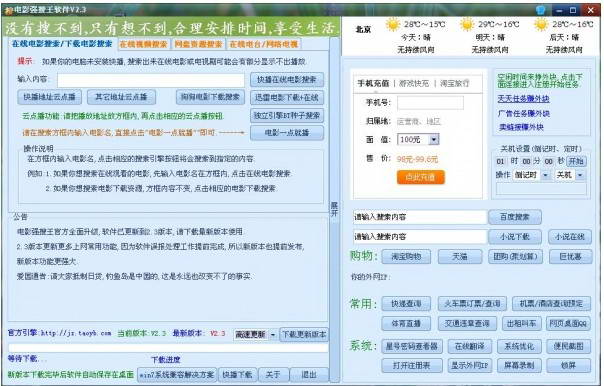The width and height of the screenshot is (604, 386).
Task: Click the shutdown timer seconds field
Action: click(549, 161)
